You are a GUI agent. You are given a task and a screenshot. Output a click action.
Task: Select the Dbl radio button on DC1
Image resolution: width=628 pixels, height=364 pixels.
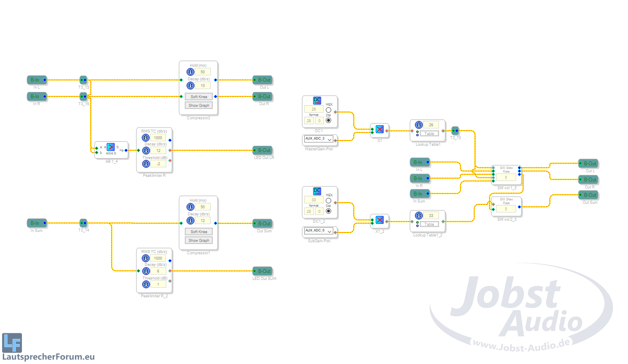(328, 121)
